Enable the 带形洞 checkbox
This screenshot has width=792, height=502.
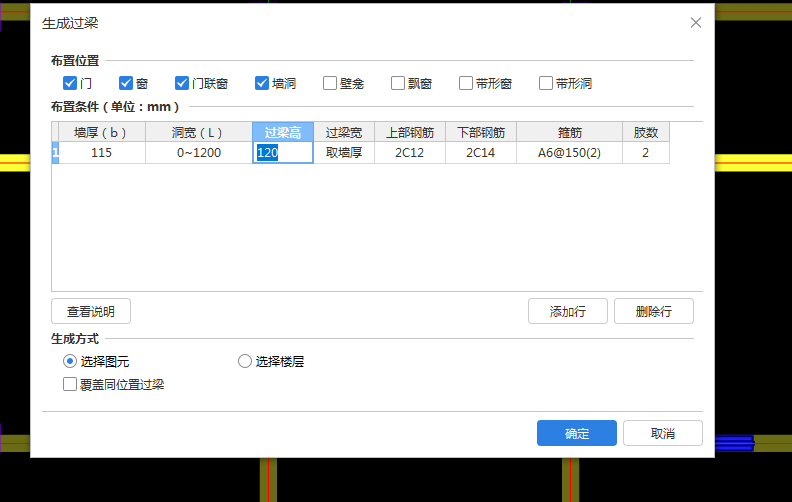pyautogui.click(x=546, y=83)
